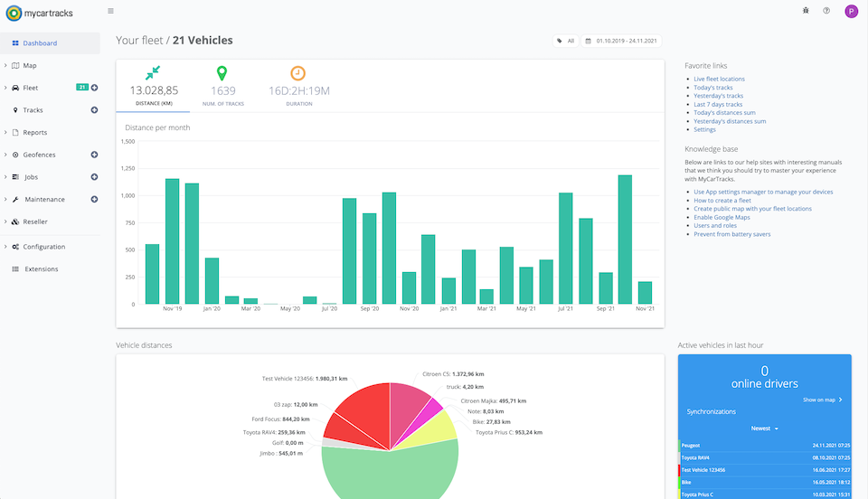Click the Fleet car icon
The height and width of the screenshot is (499, 868).
15,88
